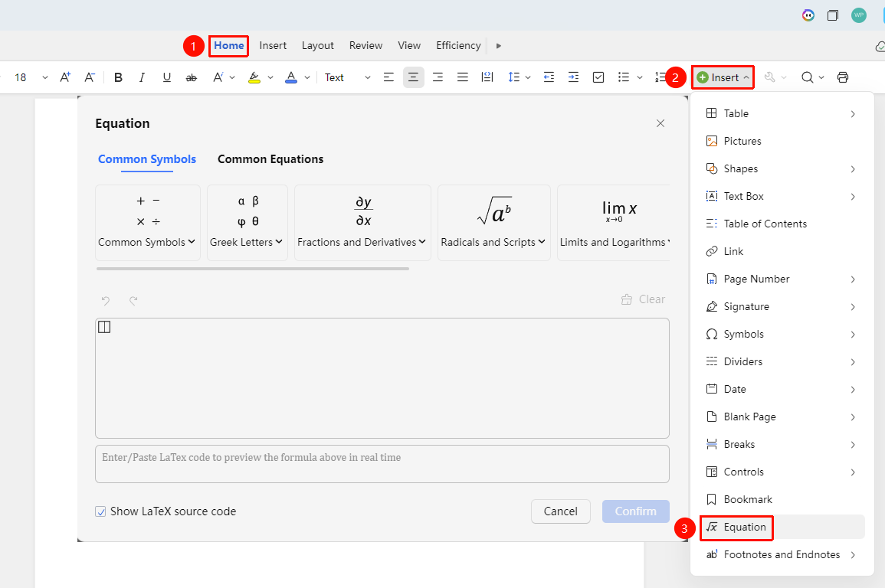Viewport: 885px width, 588px height.
Task: Close the Equation dialog
Action: pyautogui.click(x=660, y=123)
